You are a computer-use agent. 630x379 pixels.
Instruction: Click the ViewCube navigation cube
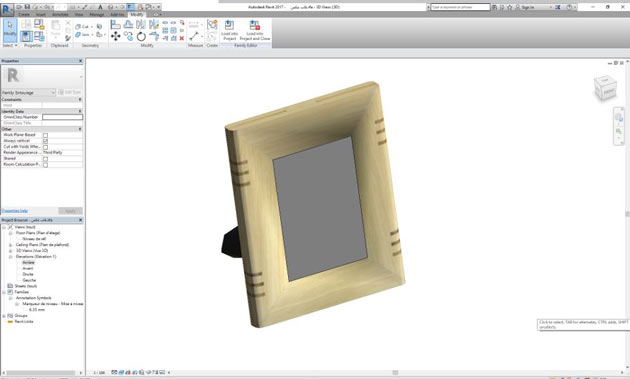coord(605,88)
